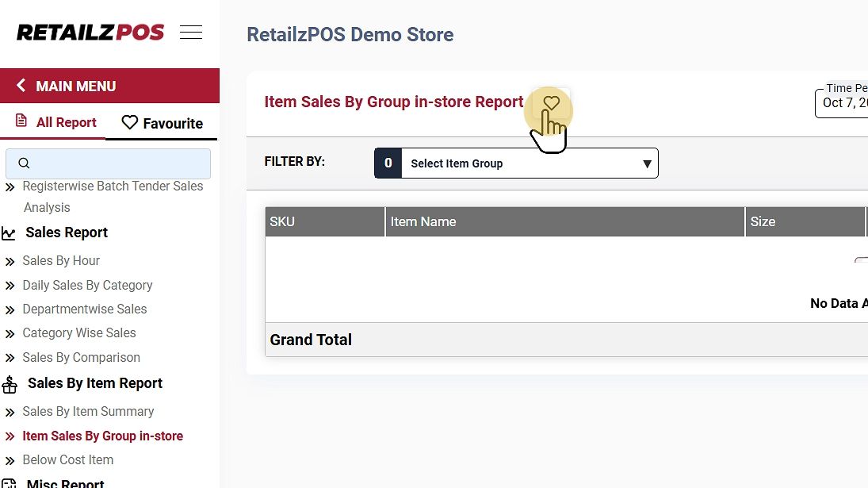Toggle favourite heart for this report
This screenshot has height=488, width=868.
pyautogui.click(x=551, y=103)
